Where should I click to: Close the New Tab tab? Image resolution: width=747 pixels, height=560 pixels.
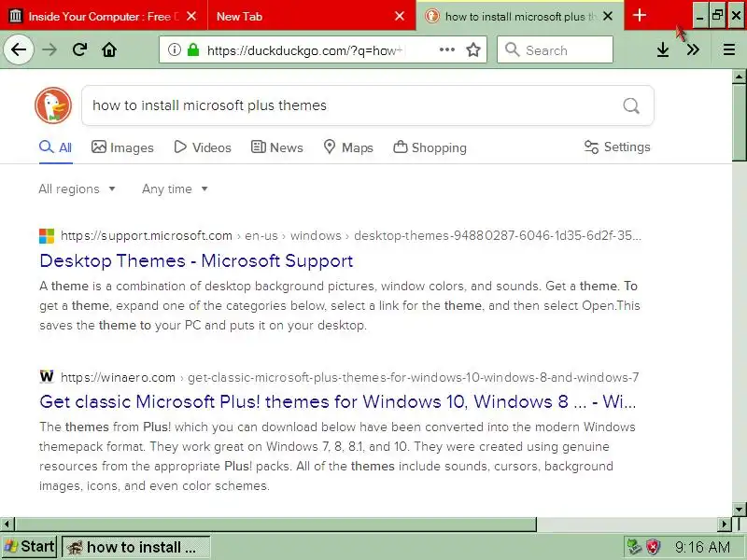[400, 16]
